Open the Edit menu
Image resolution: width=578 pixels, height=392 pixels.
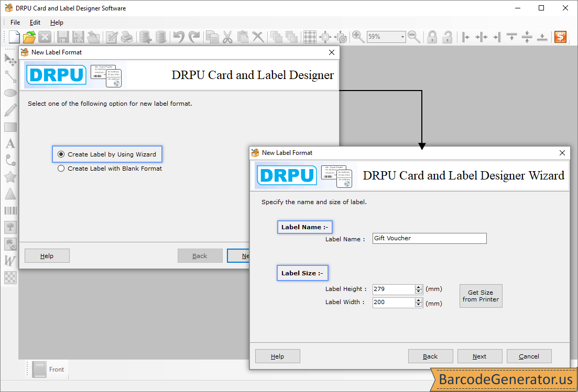35,23
